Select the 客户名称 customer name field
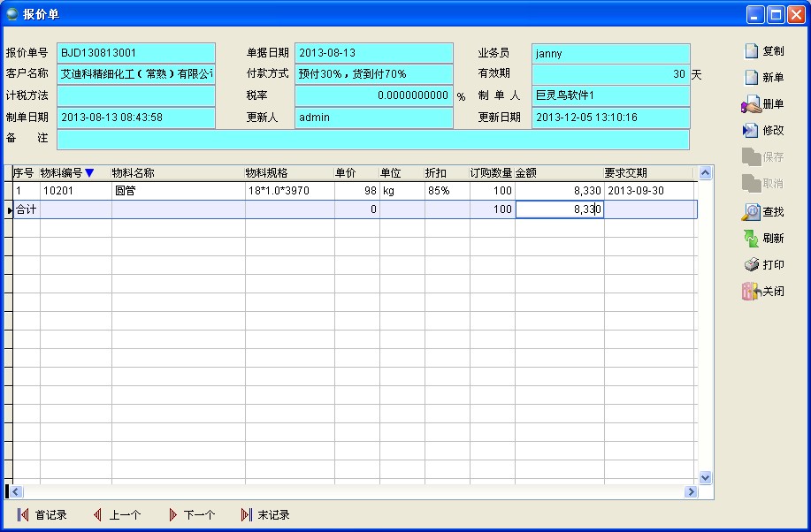 [x=136, y=74]
